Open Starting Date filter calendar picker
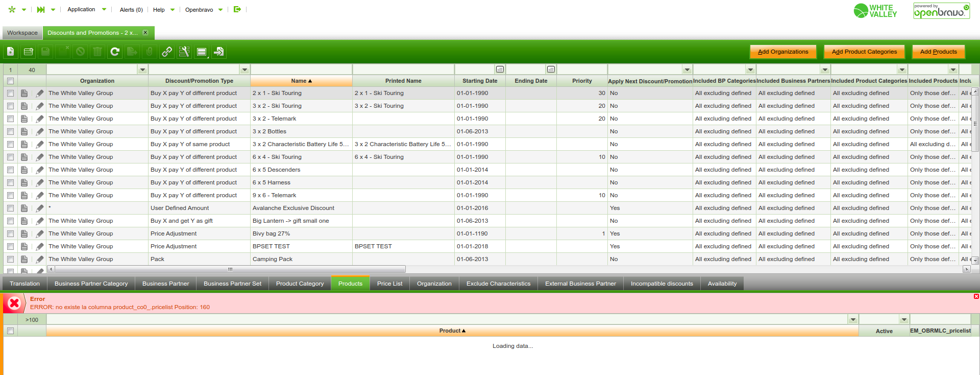The image size is (980, 375). (500, 69)
